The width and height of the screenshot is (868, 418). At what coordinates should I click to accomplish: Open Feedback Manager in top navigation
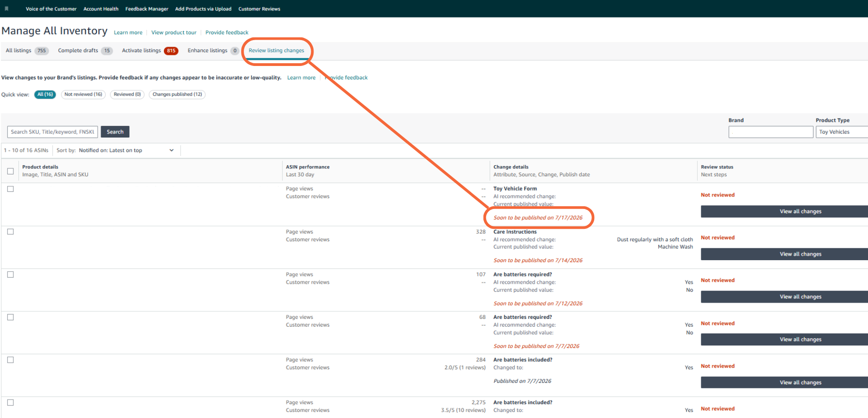point(147,9)
